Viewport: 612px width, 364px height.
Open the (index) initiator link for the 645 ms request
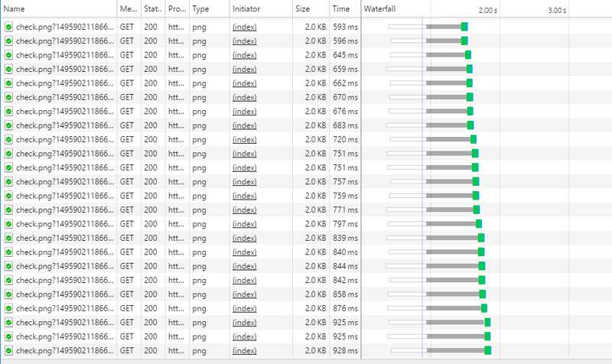point(245,55)
